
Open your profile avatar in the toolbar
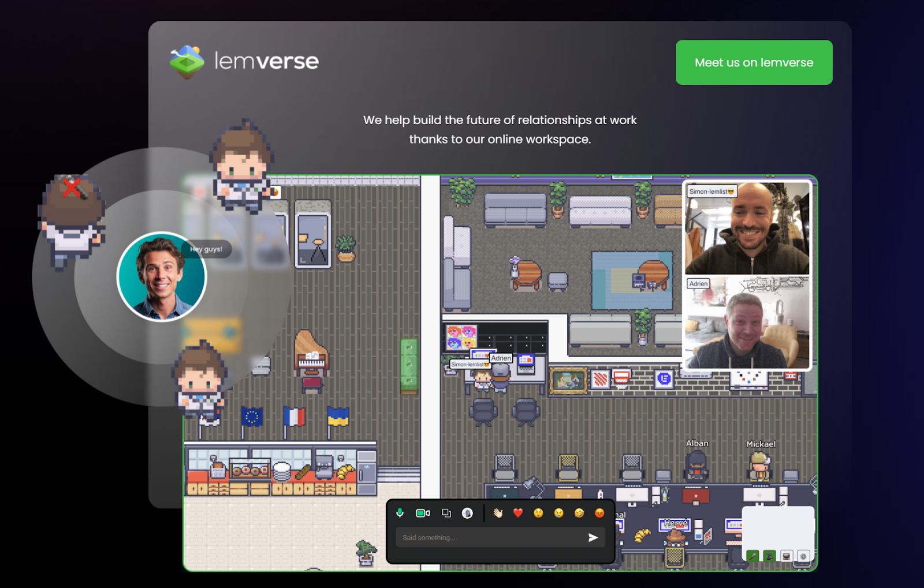click(467, 512)
